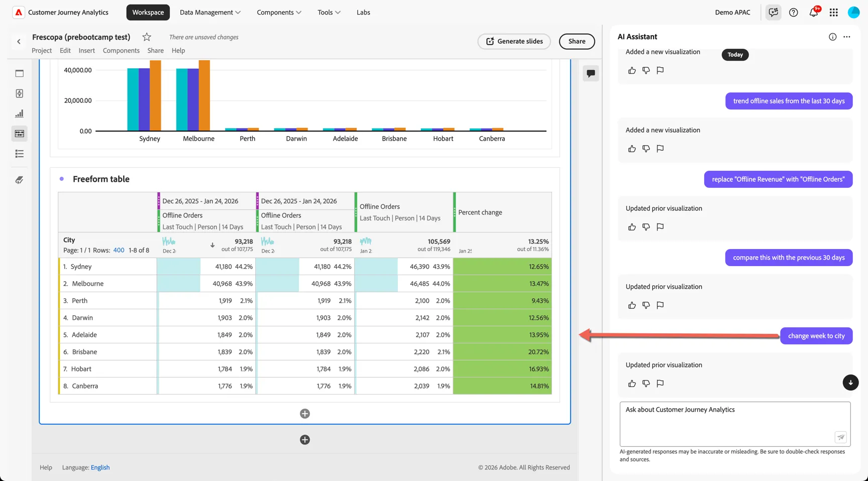The width and height of the screenshot is (868, 481).
Task: Go back with the left chevron
Action: click(x=19, y=42)
